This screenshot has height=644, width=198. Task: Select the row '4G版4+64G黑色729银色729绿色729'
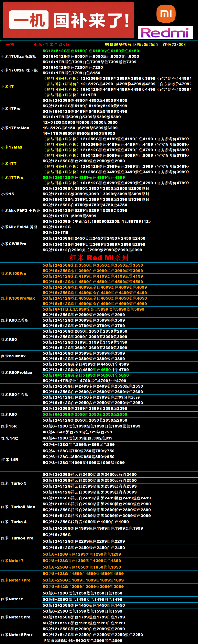click(x=120, y=432)
